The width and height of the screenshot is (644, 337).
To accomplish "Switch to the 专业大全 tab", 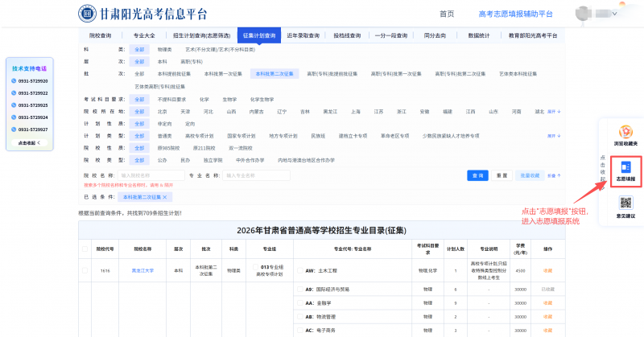I will click(x=144, y=35).
